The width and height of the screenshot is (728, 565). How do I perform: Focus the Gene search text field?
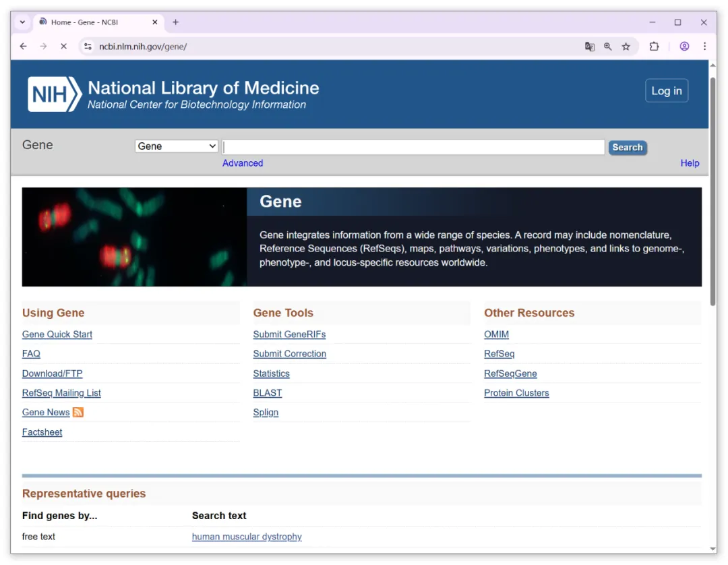(x=413, y=147)
